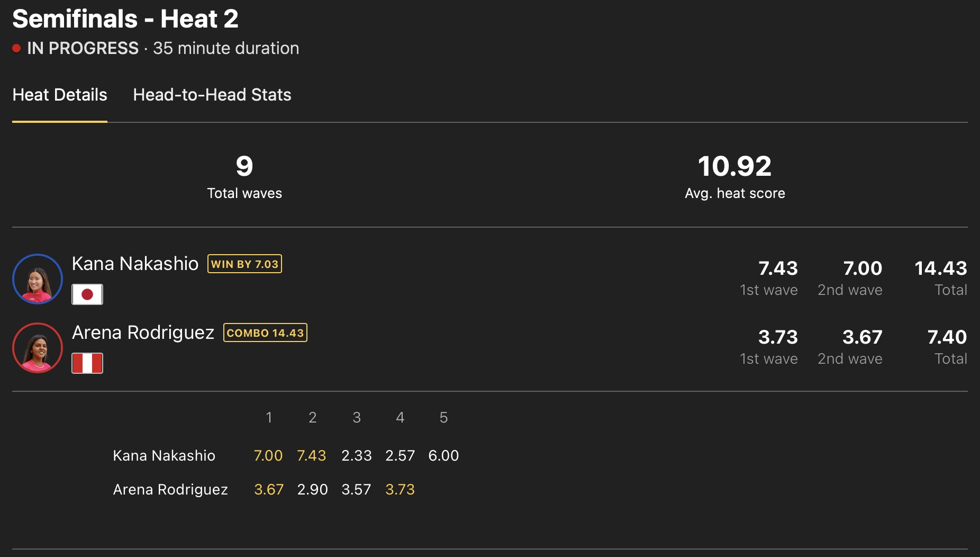980x557 pixels.
Task: Click Rodriguez's 7.40 heat total
Action: tap(947, 337)
